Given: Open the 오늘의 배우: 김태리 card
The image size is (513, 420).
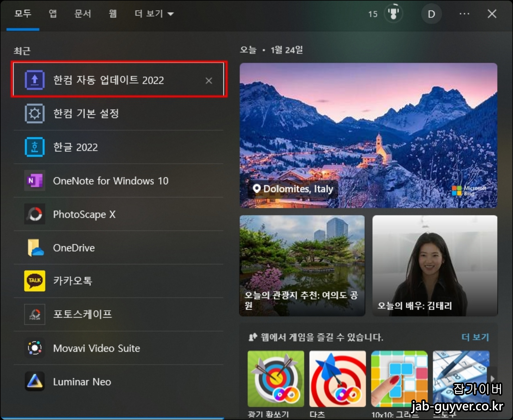Looking at the screenshot, I should pyautogui.click(x=435, y=265).
